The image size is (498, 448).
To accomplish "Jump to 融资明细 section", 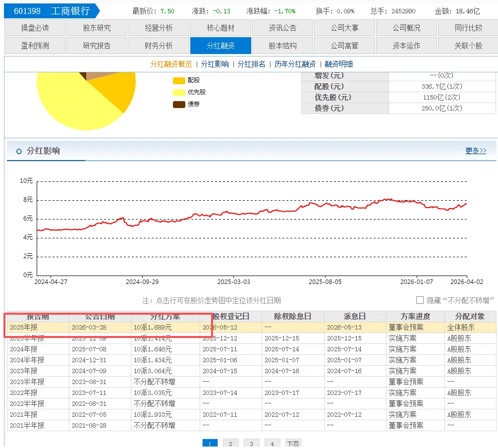I will tap(338, 64).
